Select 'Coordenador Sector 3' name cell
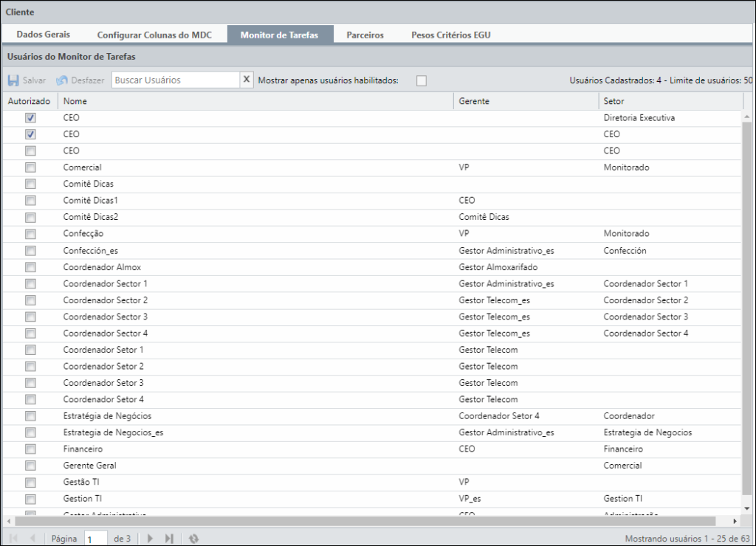Viewport: 756px width, 546px height. coord(106,317)
